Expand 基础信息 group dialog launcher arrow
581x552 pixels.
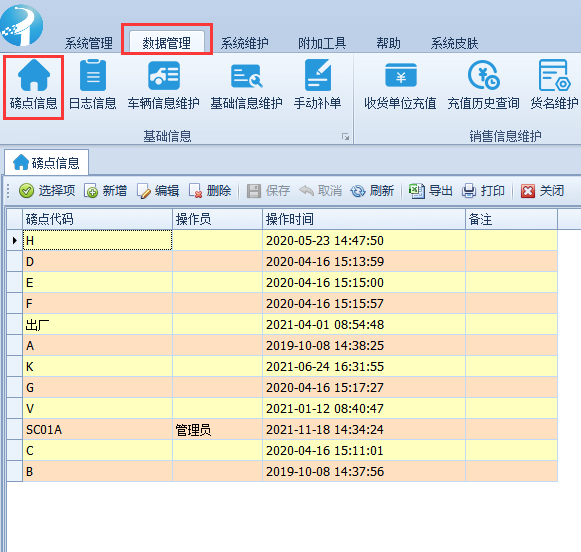pos(345,137)
